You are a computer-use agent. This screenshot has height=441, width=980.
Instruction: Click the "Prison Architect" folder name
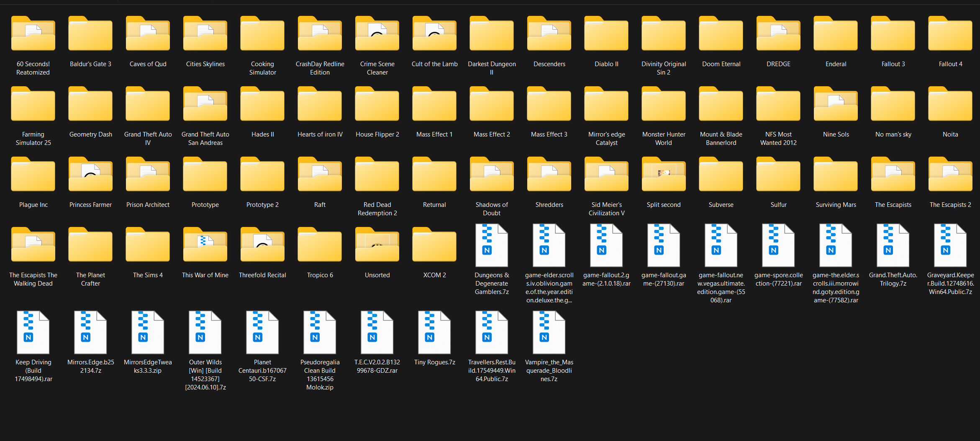pyautogui.click(x=148, y=205)
